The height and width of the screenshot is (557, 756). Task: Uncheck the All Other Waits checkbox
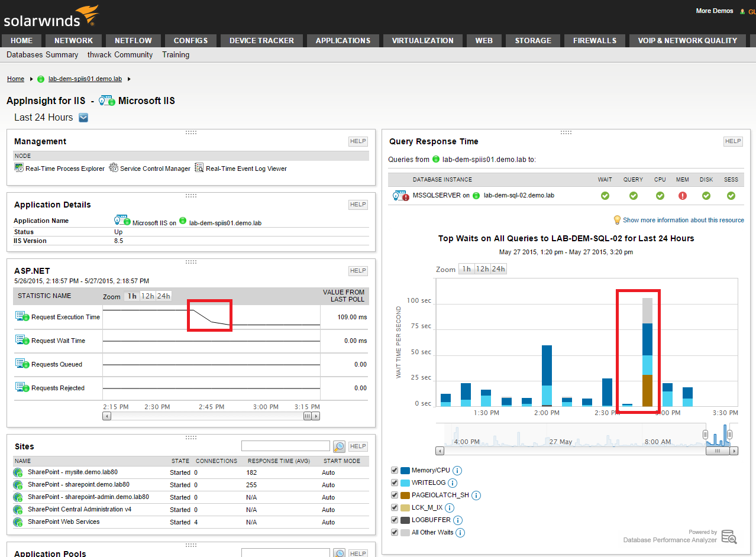coord(395,533)
